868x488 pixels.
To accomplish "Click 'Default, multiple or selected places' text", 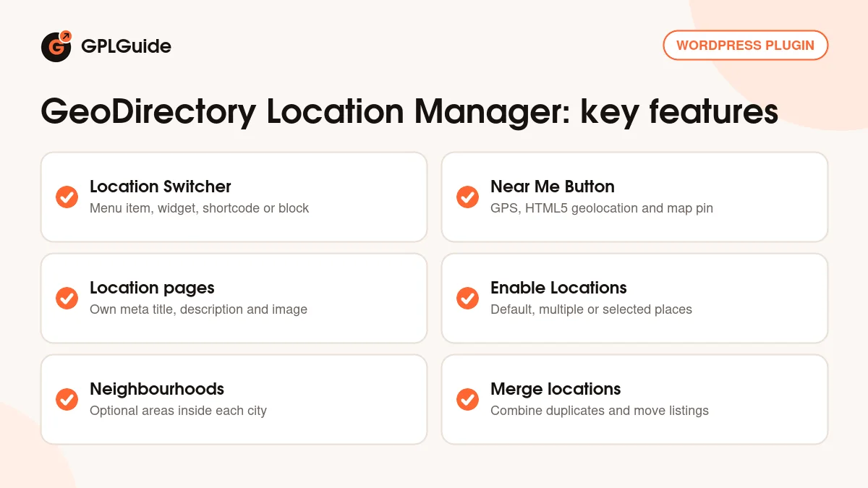I will pos(591,309).
